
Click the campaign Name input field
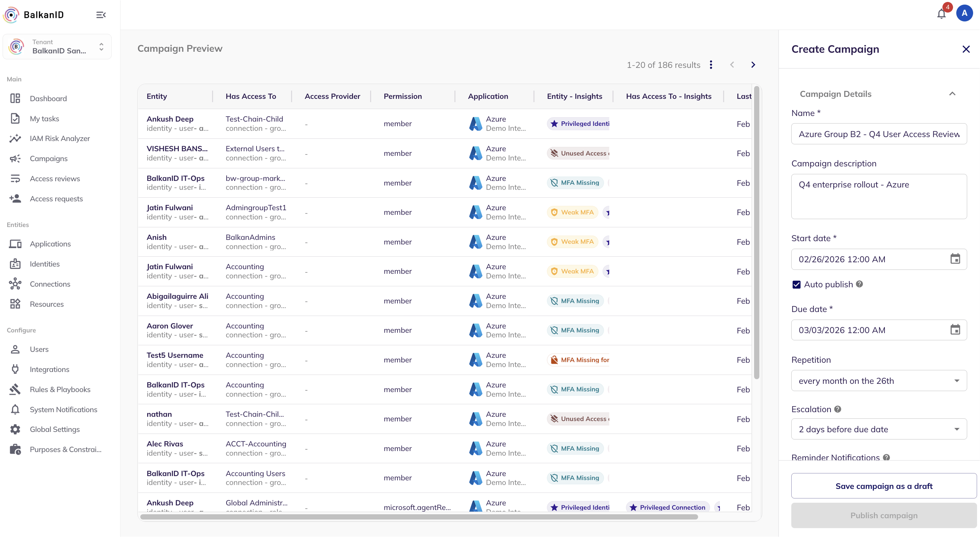click(879, 134)
